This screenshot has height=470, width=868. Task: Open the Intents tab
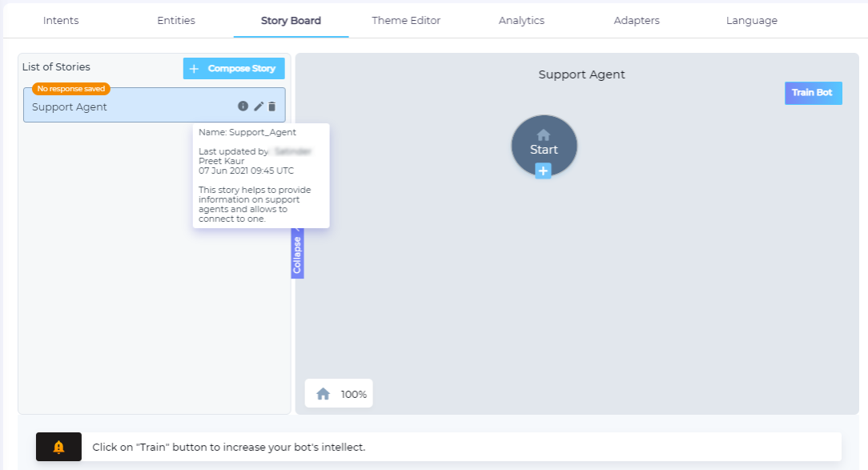coord(61,21)
